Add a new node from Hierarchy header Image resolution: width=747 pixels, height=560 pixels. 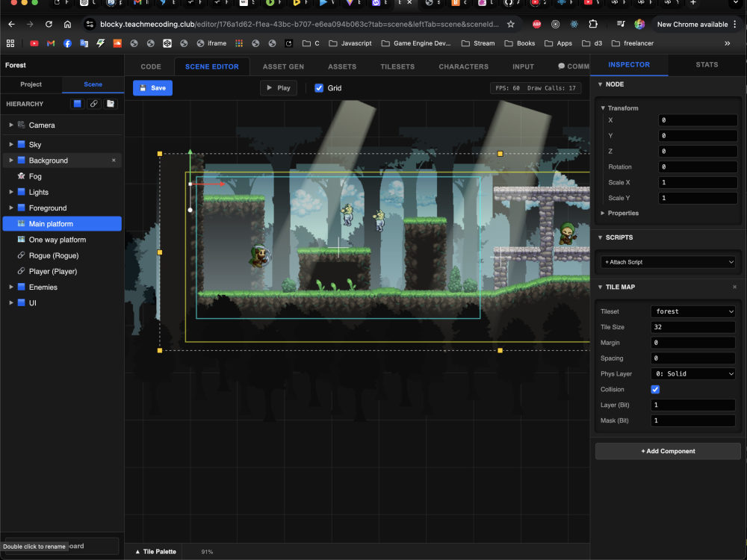[x=77, y=104]
